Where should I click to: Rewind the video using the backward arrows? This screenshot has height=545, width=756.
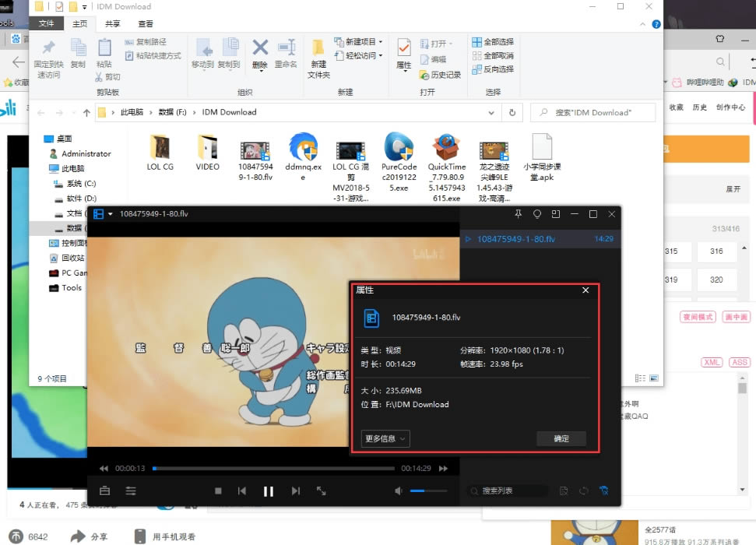click(104, 469)
